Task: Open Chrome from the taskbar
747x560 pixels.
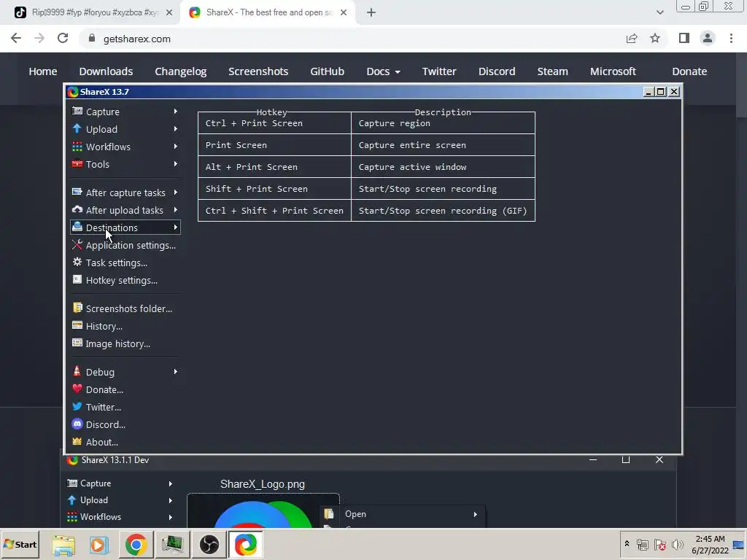Action: (x=136, y=544)
